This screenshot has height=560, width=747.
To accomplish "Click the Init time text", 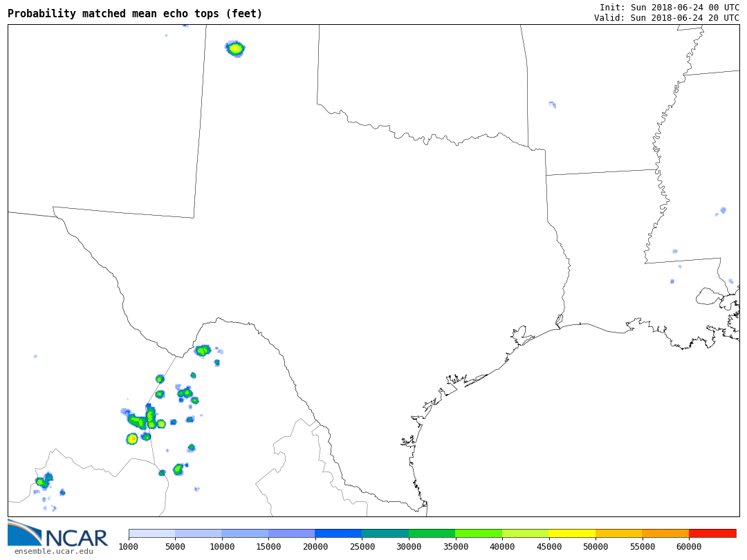I will coord(669,7).
